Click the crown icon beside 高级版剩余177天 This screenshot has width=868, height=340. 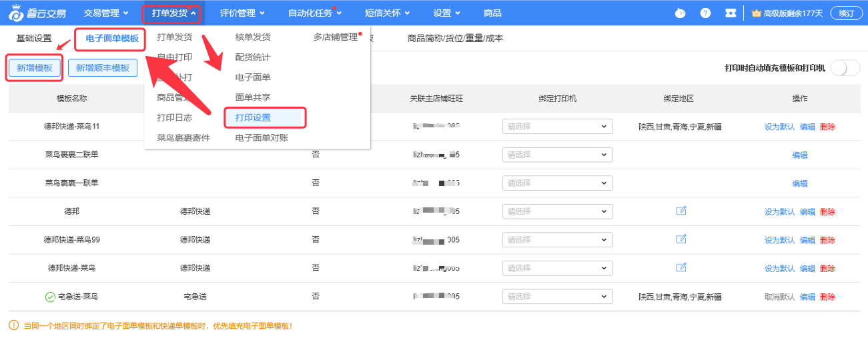coord(756,13)
